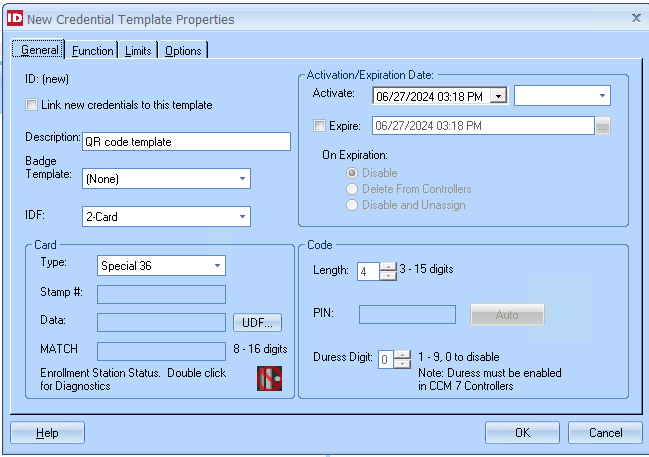Click the Auto PIN button
The height and width of the screenshot is (457, 649).
(x=507, y=315)
